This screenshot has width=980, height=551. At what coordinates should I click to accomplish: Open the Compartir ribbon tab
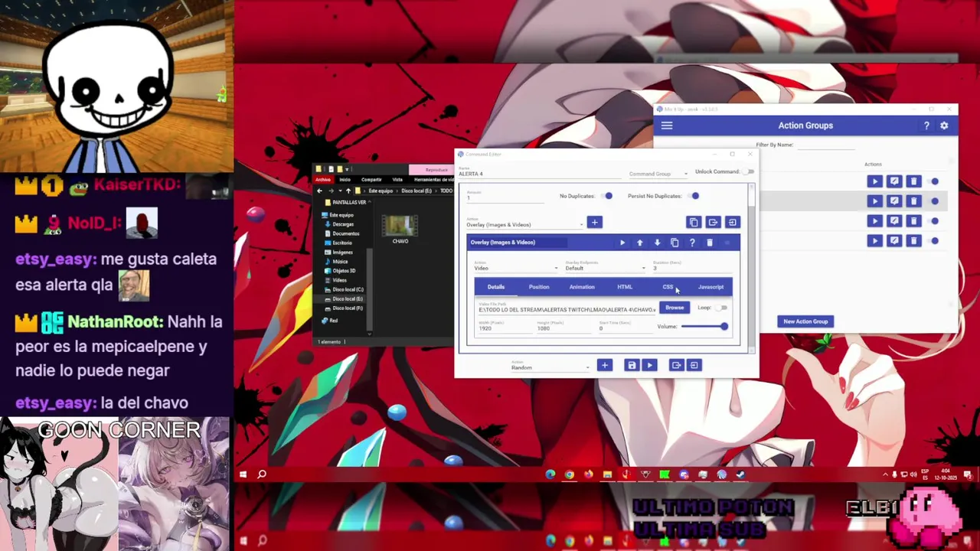[x=371, y=179]
